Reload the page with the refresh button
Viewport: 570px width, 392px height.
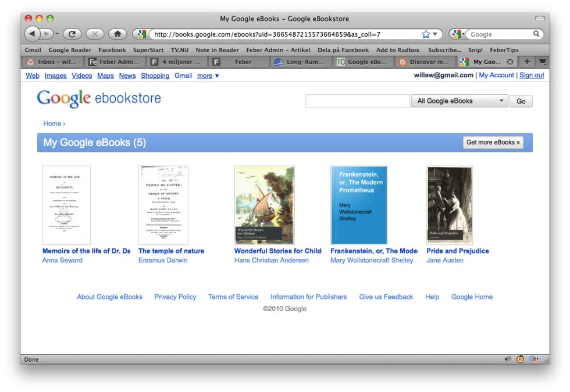[72, 34]
